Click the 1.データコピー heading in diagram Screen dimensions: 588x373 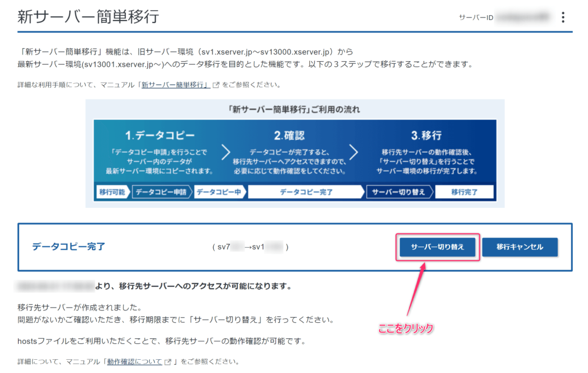(159, 136)
